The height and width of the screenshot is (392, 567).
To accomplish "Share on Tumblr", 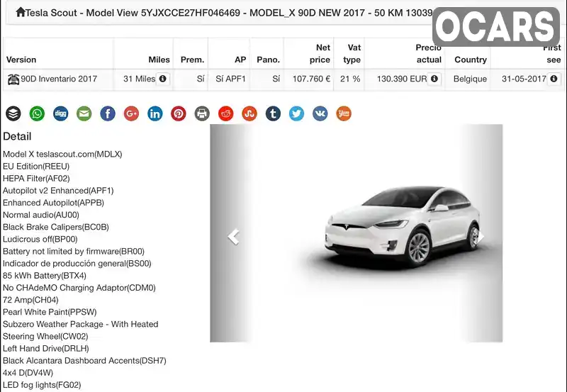I will click(x=273, y=113).
